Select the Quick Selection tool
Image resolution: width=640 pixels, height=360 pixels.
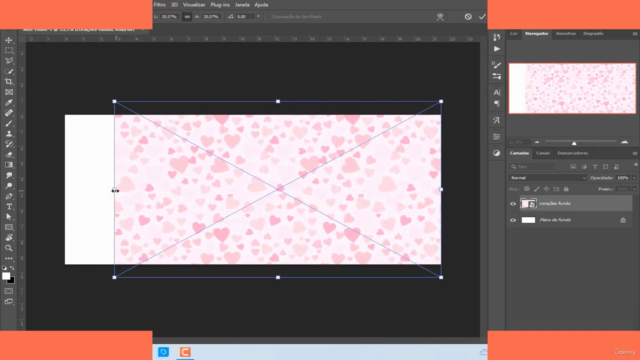(x=9, y=71)
